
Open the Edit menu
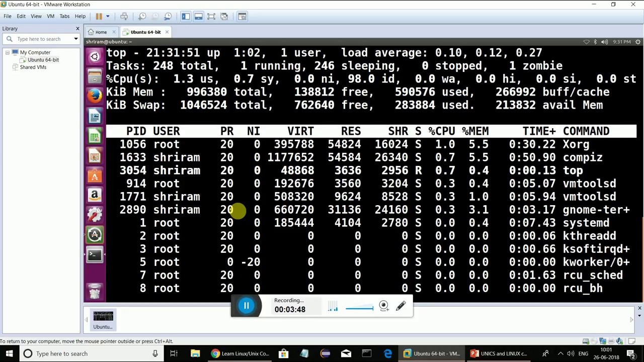click(x=21, y=16)
